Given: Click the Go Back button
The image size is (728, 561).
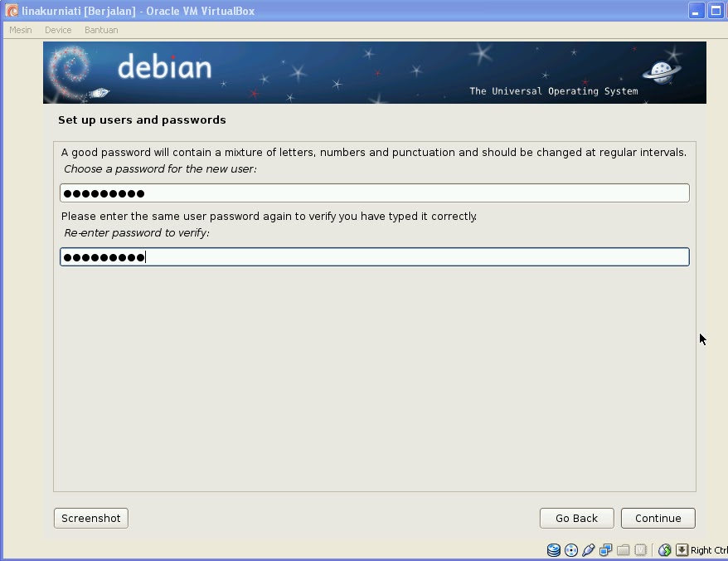Looking at the screenshot, I should click(x=576, y=518).
